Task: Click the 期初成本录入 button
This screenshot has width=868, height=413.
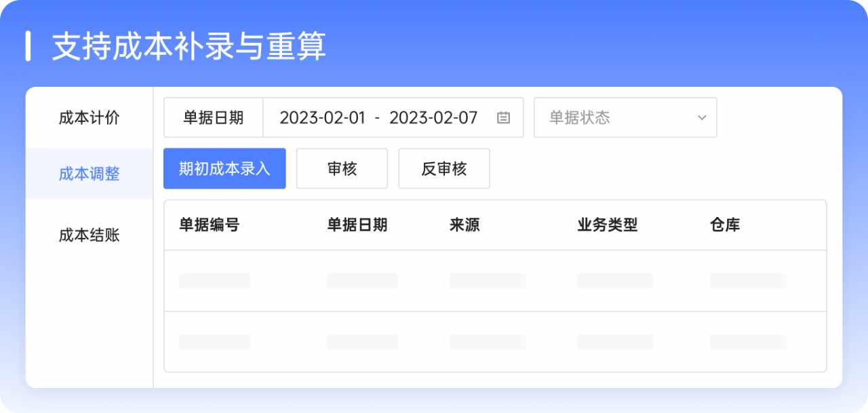Action: coord(224,168)
